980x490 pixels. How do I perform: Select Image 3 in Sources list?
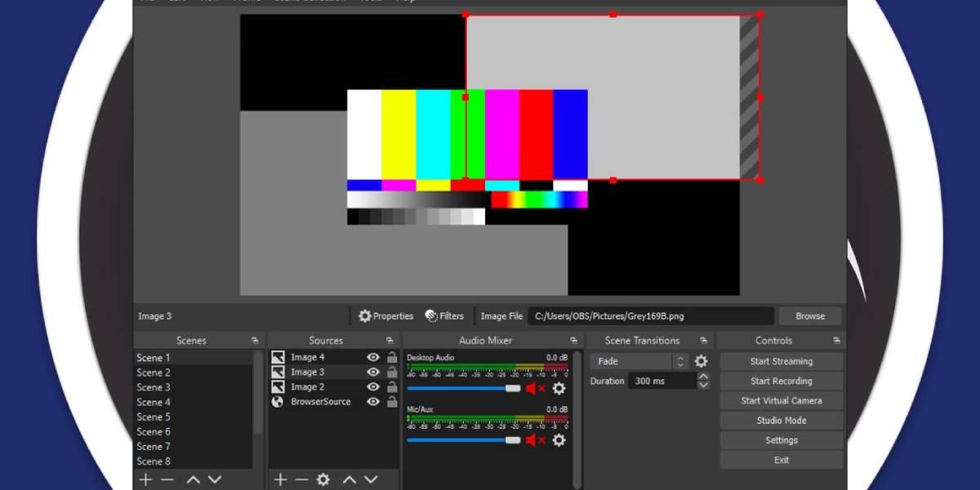(x=308, y=372)
